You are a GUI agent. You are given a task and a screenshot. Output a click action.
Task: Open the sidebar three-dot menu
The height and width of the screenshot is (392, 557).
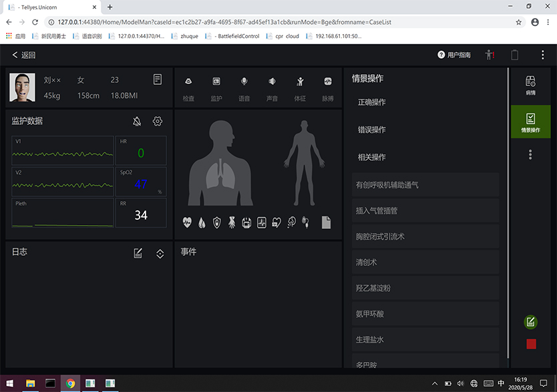(x=530, y=154)
